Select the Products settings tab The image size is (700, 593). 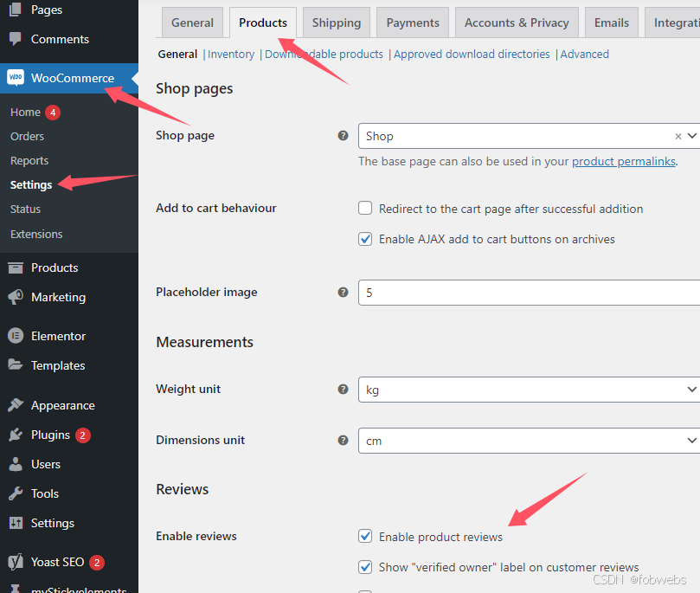tap(263, 23)
